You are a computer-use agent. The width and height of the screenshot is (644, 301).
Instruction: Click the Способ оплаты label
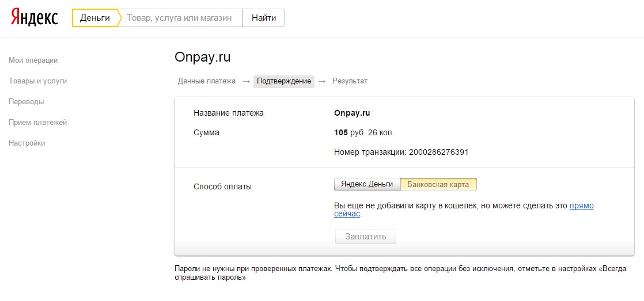pyautogui.click(x=222, y=186)
